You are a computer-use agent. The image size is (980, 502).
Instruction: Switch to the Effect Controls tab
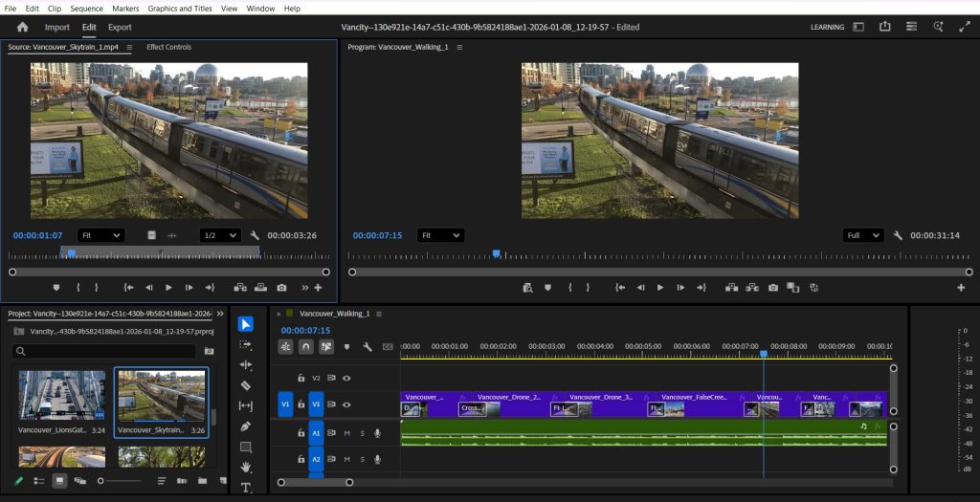coord(168,47)
